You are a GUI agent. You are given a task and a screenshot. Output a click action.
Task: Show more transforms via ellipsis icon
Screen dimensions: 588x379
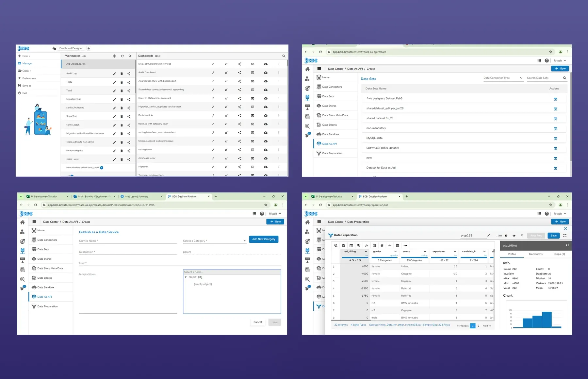coord(405,245)
